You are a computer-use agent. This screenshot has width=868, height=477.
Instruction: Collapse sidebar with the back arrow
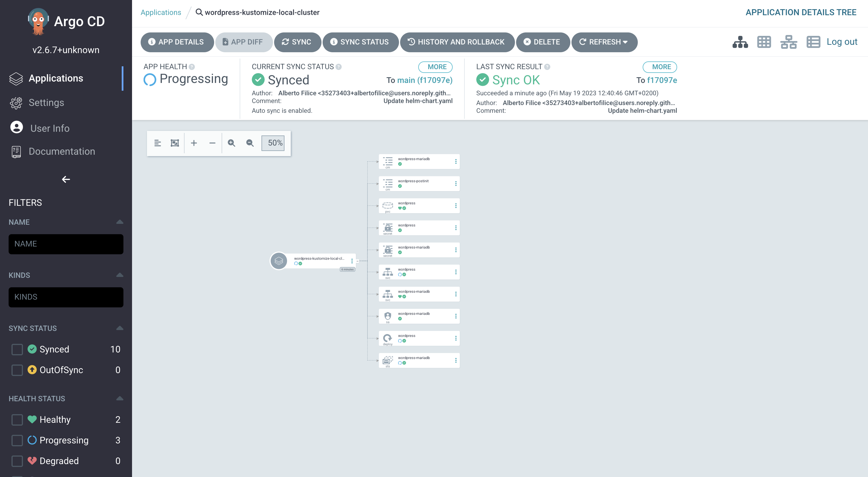66,180
